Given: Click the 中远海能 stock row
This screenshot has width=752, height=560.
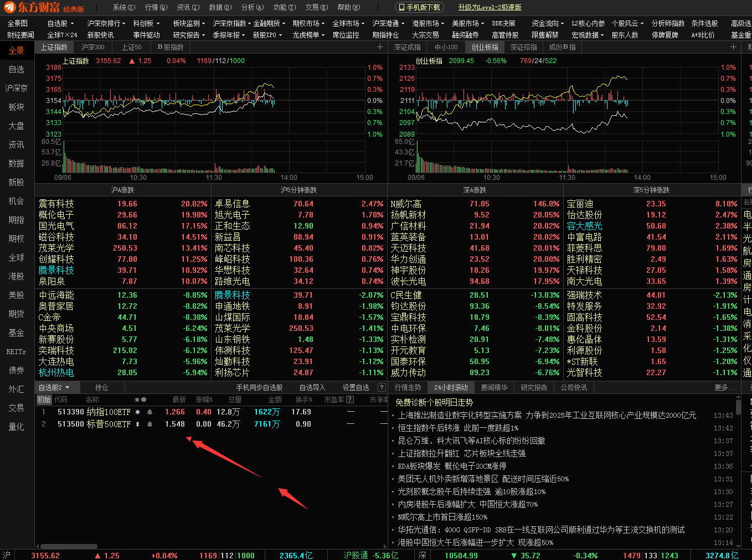Looking at the screenshot, I should click(123, 295).
